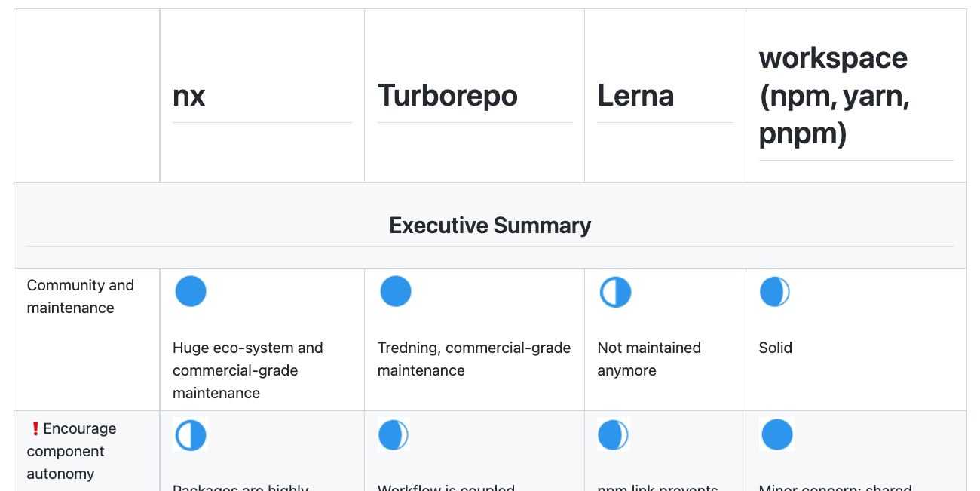Viewport: 980px width, 491px height.
Task: Click the Lerna column heading
Action: tap(635, 96)
